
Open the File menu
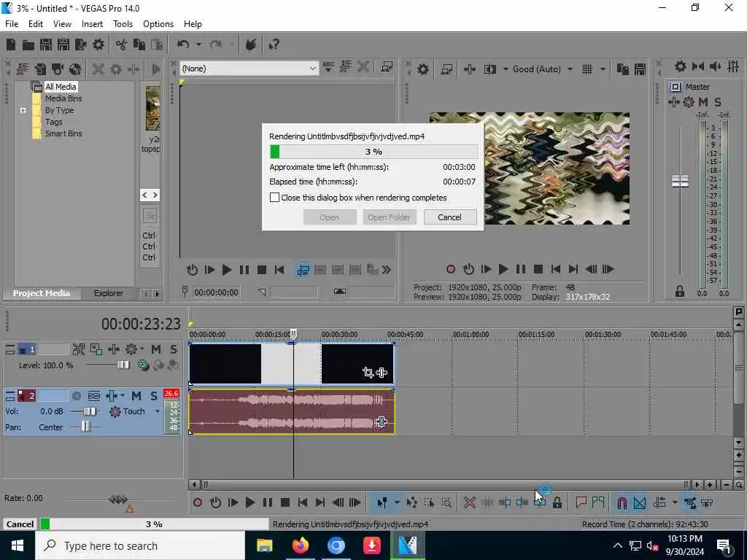click(12, 24)
